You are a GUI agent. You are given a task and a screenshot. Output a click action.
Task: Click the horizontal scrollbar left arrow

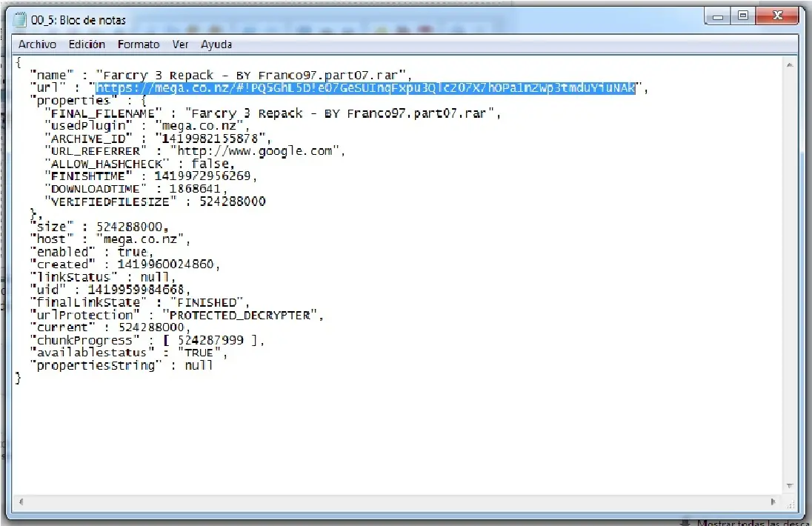coord(21,501)
